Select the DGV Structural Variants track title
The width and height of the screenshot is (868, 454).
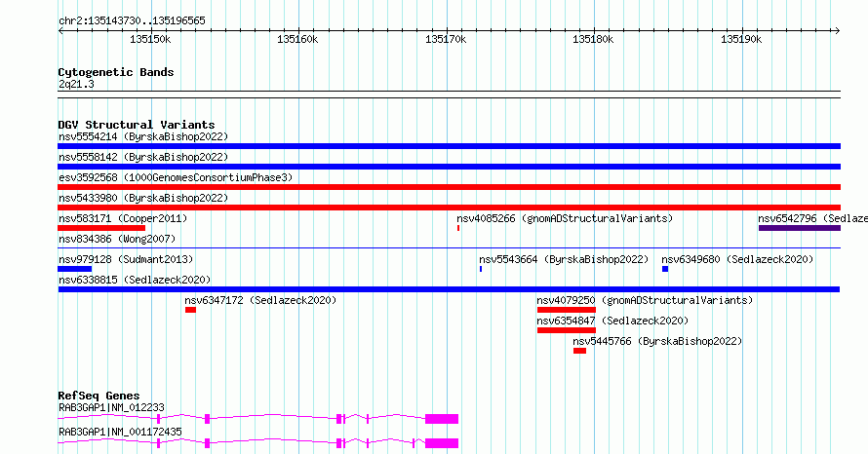coord(137,125)
